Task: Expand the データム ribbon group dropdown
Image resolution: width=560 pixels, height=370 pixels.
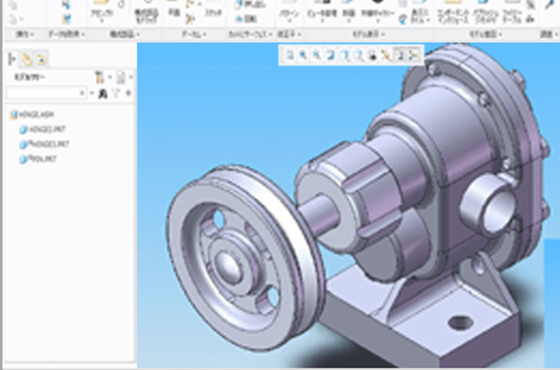Action: pos(194,34)
